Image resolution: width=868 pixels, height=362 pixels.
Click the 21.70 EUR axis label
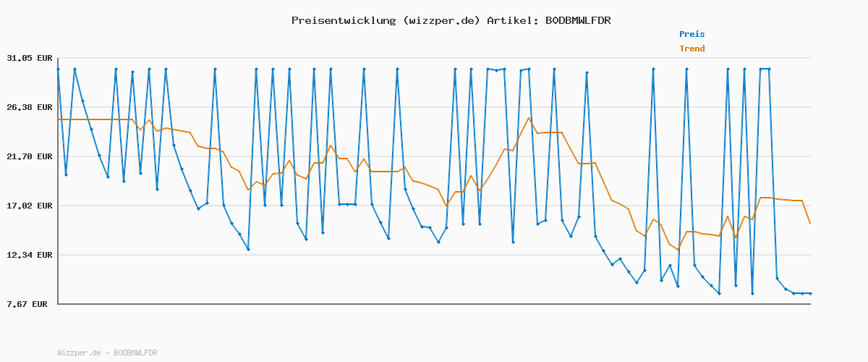(30, 156)
